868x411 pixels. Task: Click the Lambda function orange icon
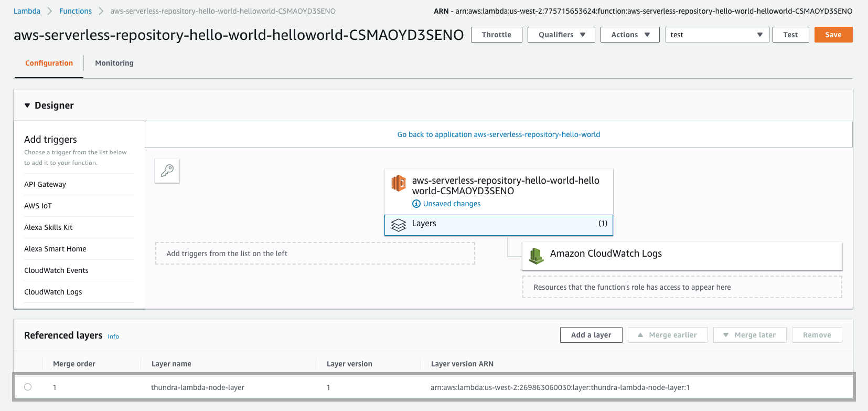[399, 183]
